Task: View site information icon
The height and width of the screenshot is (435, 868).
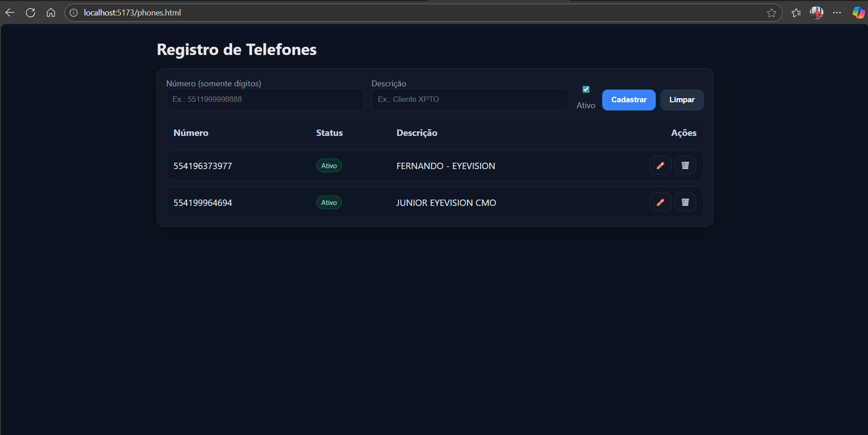Action: point(74,13)
